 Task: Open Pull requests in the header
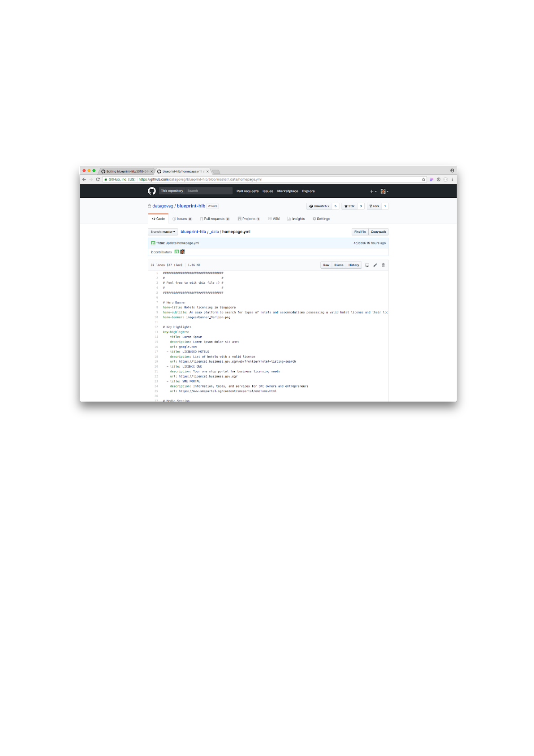point(247,191)
